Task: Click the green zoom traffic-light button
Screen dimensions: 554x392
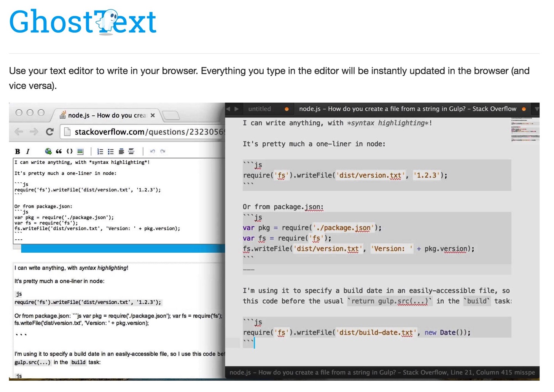Action: [41, 113]
